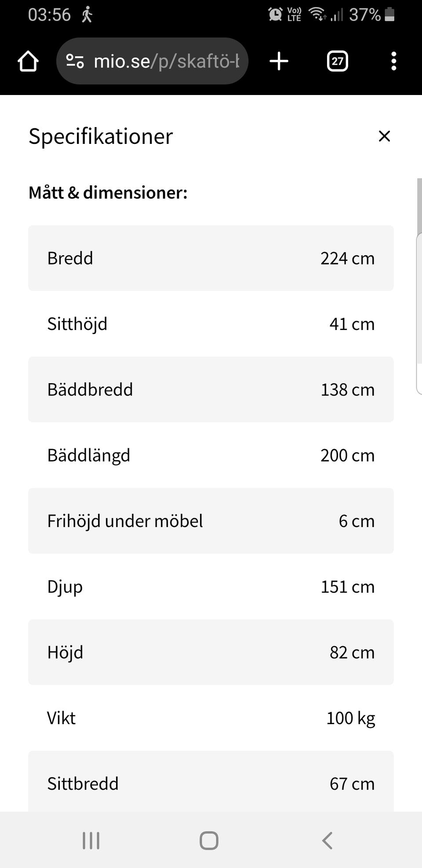Tap the Bäddbredd 138 cm row
The height and width of the screenshot is (868, 422).
coord(211,389)
